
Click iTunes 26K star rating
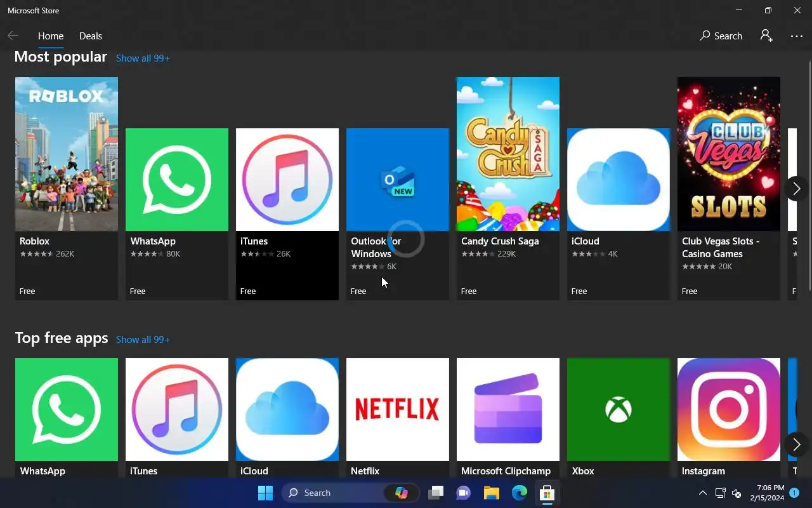click(265, 254)
